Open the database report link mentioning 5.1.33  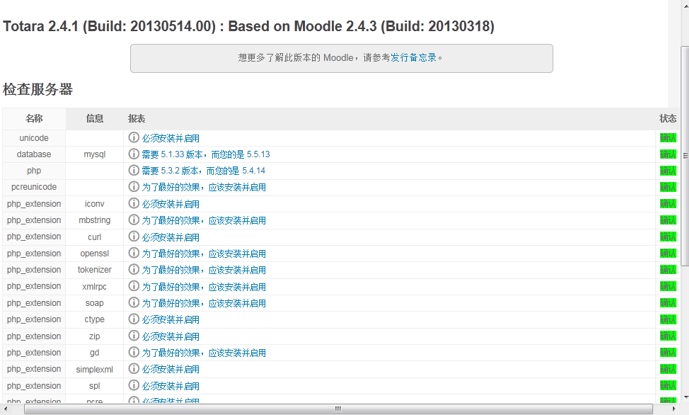[x=206, y=154]
